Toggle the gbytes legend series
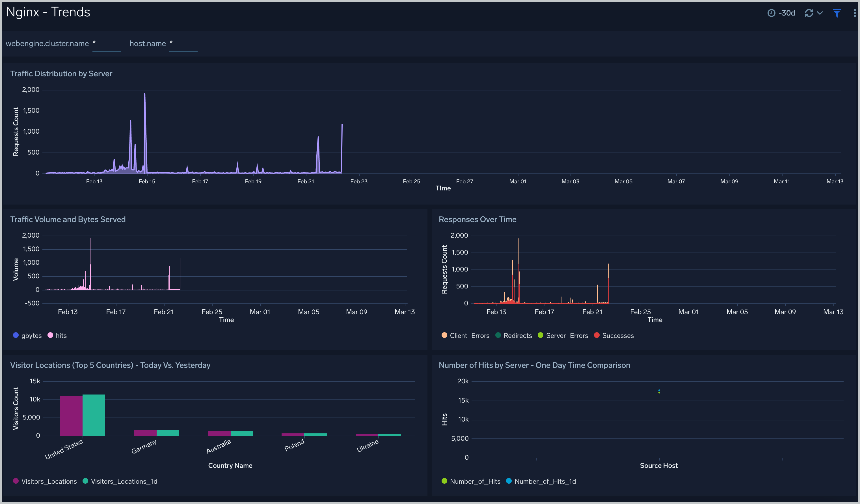The width and height of the screenshot is (860, 504). 27,336
